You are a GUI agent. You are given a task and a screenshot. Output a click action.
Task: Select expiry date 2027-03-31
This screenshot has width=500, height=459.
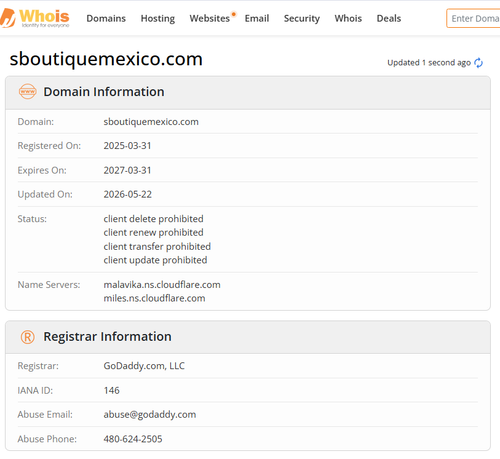[127, 170]
